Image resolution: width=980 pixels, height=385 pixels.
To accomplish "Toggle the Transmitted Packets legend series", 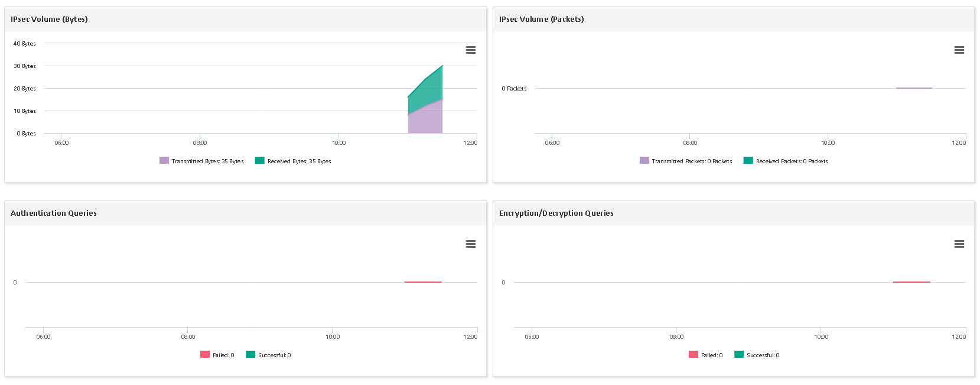I will pos(692,161).
